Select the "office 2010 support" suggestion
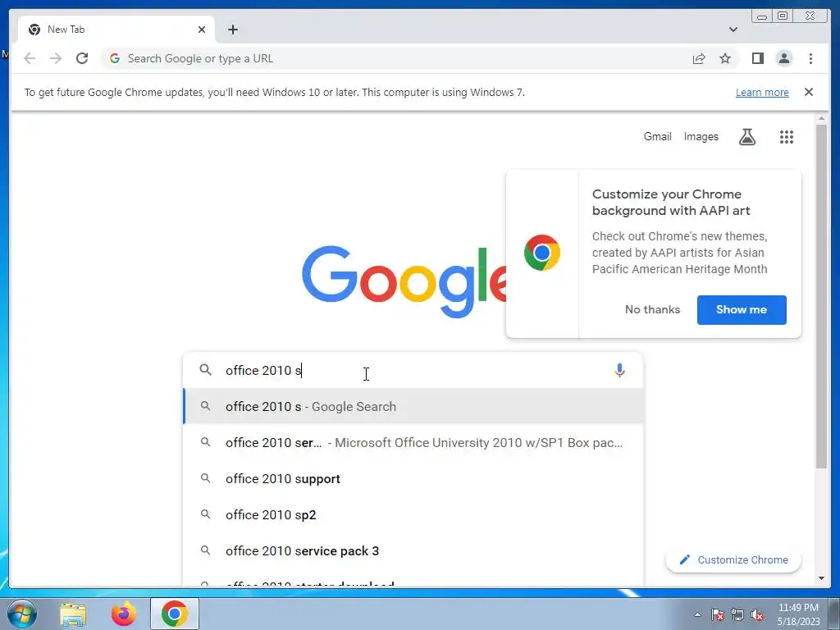Image resolution: width=840 pixels, height=630 pixels. click(413, 479)
